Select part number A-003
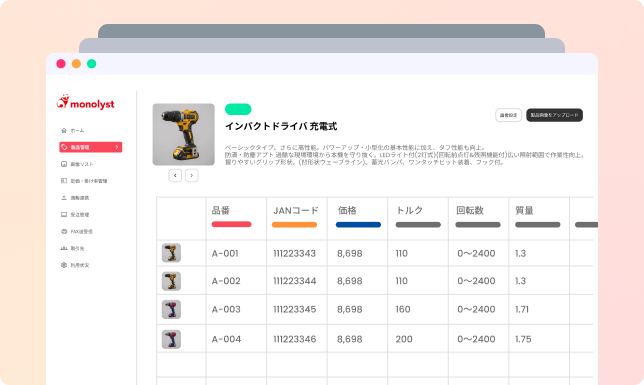Image resolution: width=644 pixels, height=385 pixels. [x=226, y=309]
